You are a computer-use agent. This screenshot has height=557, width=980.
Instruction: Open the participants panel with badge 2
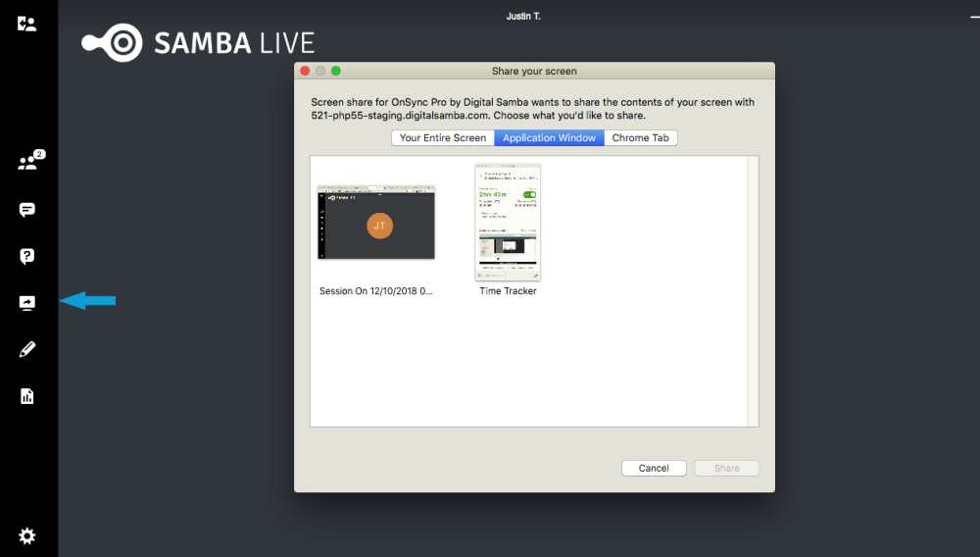(30, 160)
